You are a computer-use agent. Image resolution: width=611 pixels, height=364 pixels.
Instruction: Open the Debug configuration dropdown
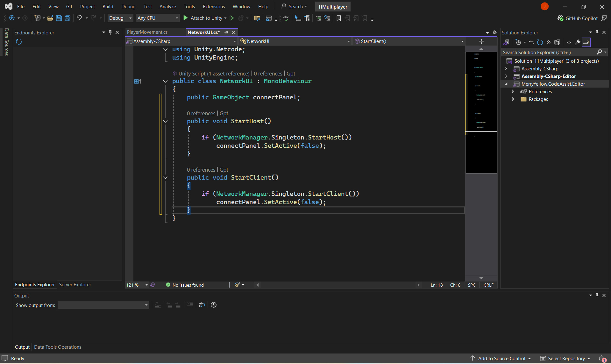[x=120, y=18]
